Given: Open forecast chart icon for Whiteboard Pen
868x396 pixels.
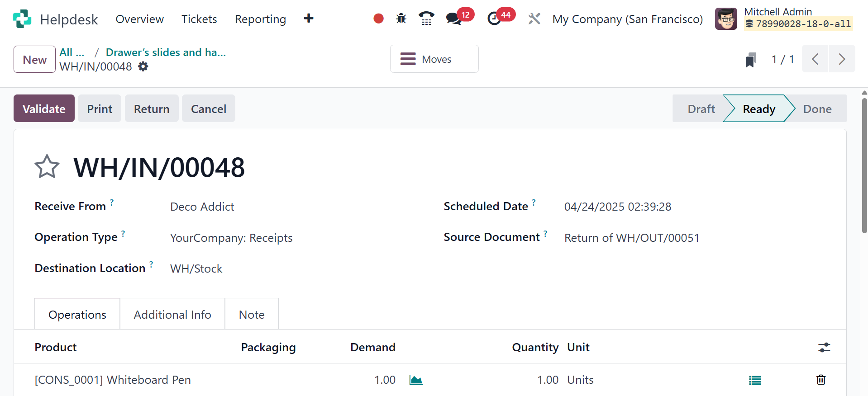Looking at the screenshot, I should tap(415, 380).
